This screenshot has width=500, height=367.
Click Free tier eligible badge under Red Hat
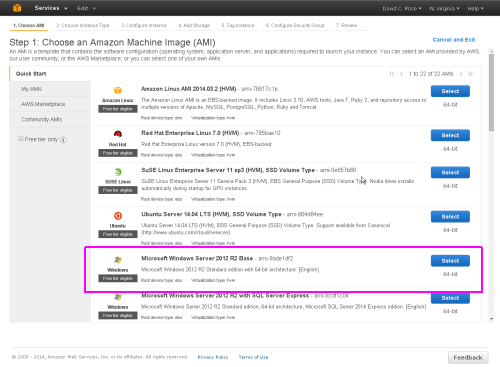click(x=118, y=153)
